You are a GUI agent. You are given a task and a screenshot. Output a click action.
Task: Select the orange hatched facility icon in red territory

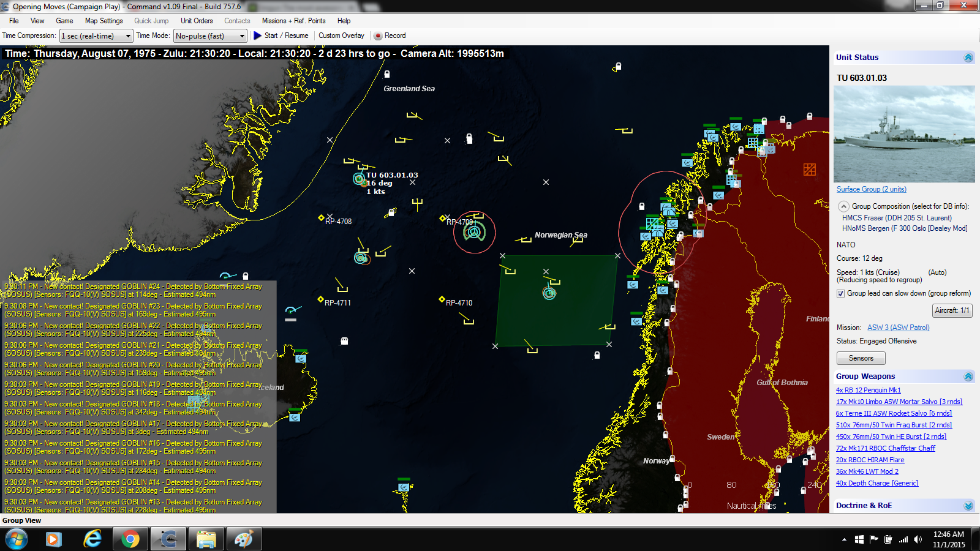[810, 170]
